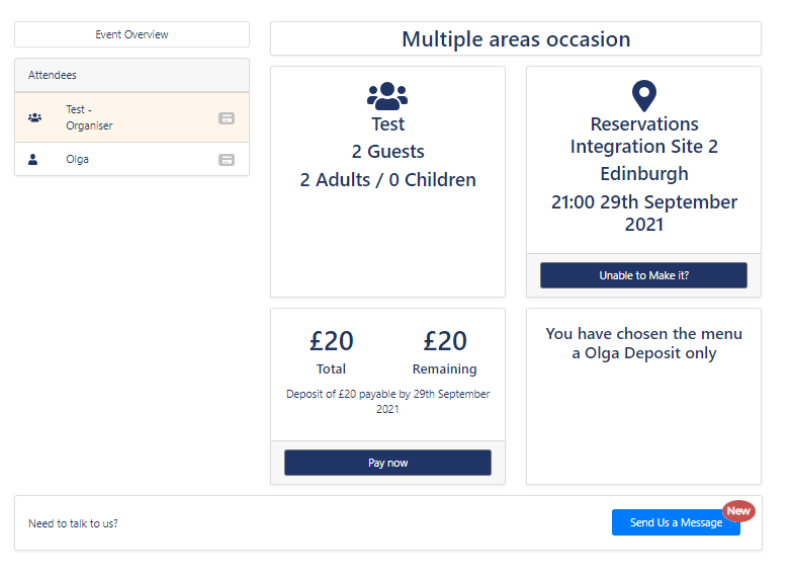Click the Multiple areas occasion title
787x574 pixels.
click(x=516, y=39)
